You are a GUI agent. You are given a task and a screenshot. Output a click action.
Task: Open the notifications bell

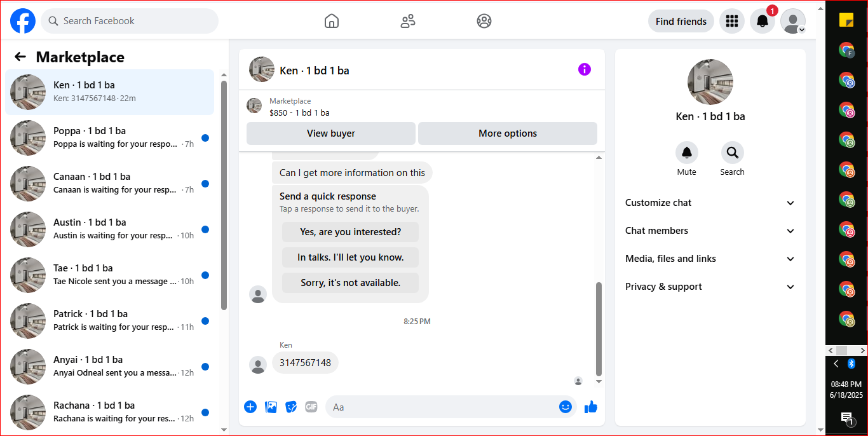tap(763, 21)
